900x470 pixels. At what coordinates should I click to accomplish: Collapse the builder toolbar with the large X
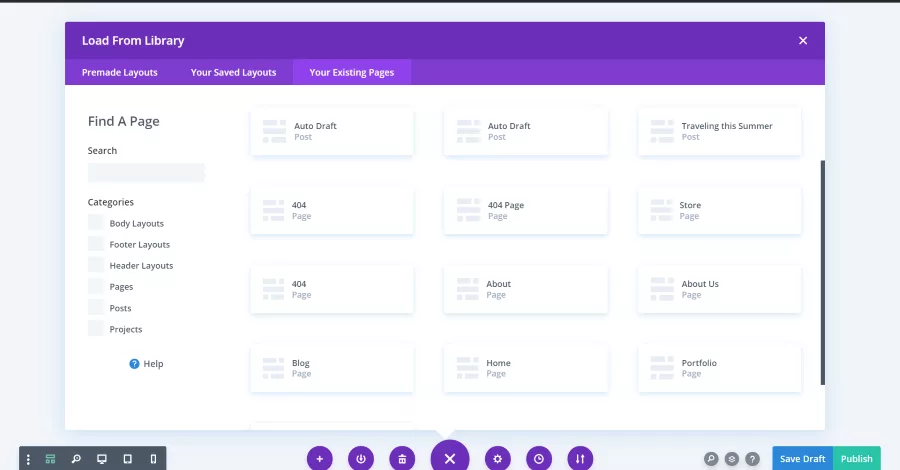450,457
